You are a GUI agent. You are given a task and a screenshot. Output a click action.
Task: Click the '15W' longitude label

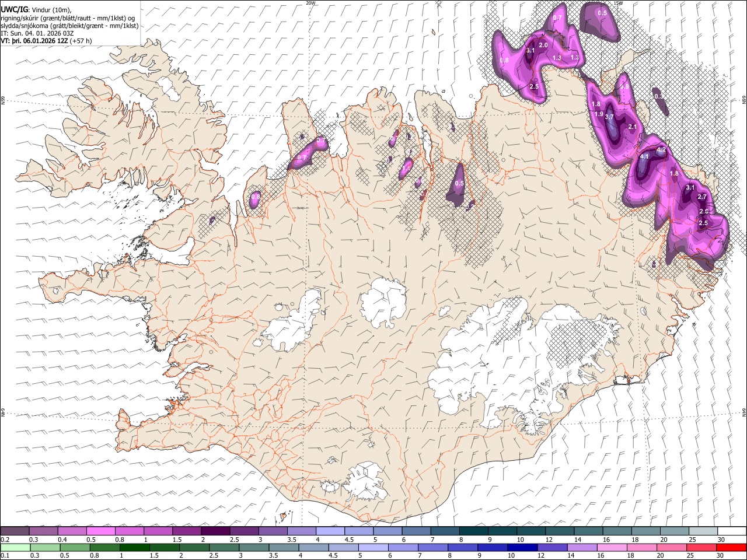pyautogui.click(x=619, y=3)
